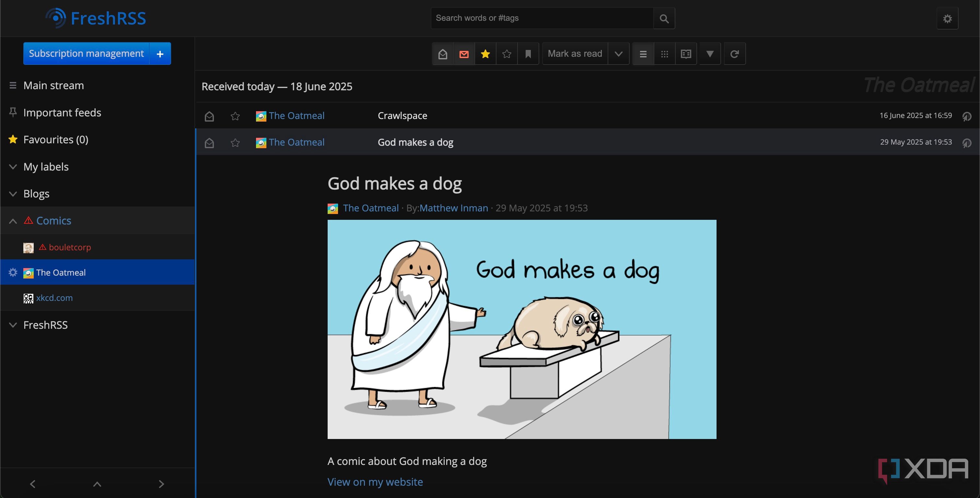
Task: Open Mark as read dropdown arrow
Action: 619,54
